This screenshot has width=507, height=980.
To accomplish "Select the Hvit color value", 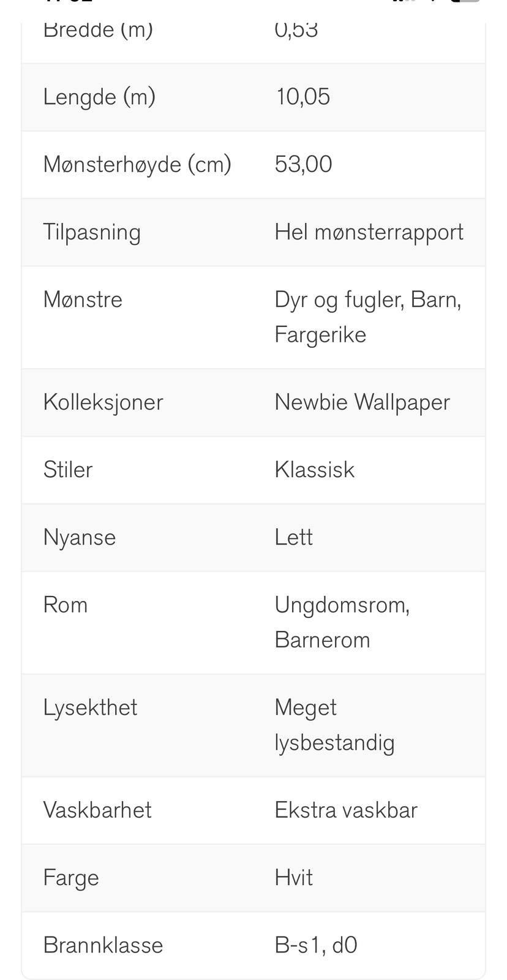I will (293, 878).
